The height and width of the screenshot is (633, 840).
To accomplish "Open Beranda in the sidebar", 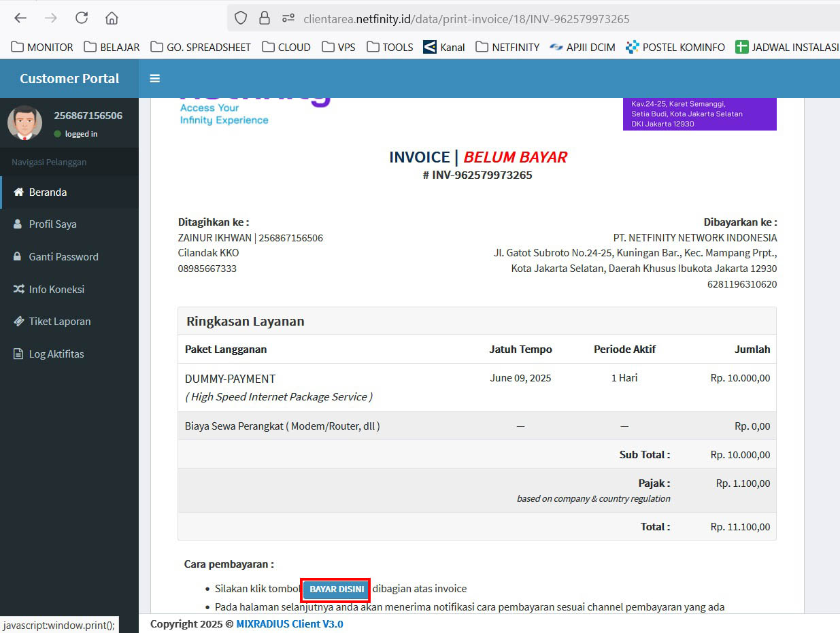I will click(48, 192).
